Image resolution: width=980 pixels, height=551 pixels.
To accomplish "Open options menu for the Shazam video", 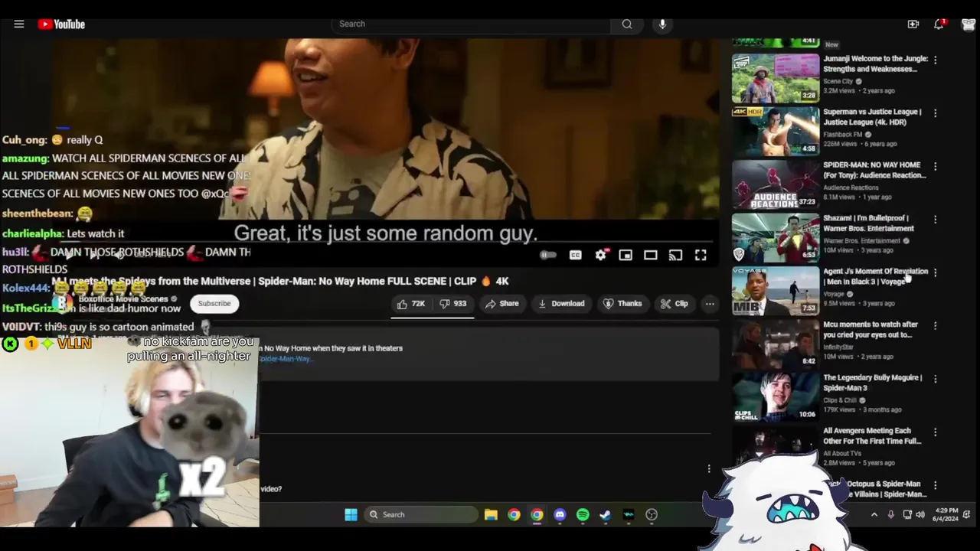I will point(935,219).
